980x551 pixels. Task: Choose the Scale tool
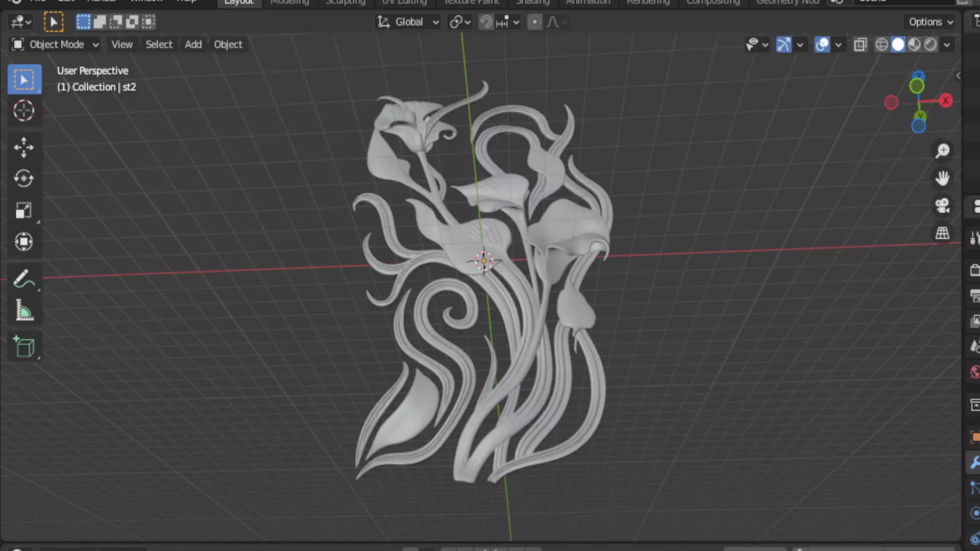pos(23,210)
